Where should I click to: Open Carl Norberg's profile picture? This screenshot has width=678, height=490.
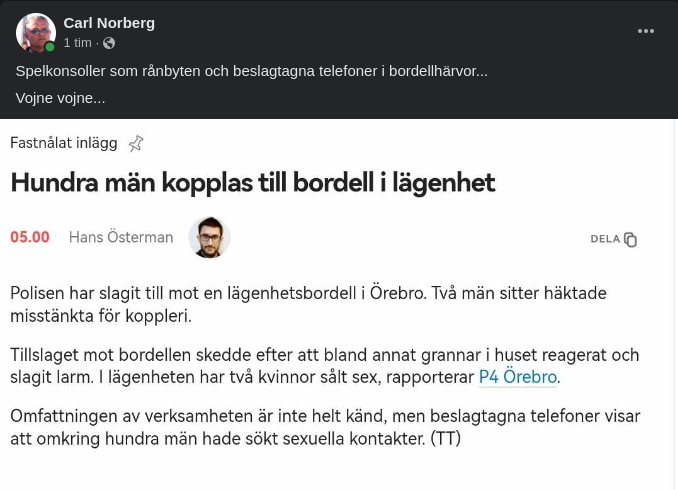tap(35, 33)
